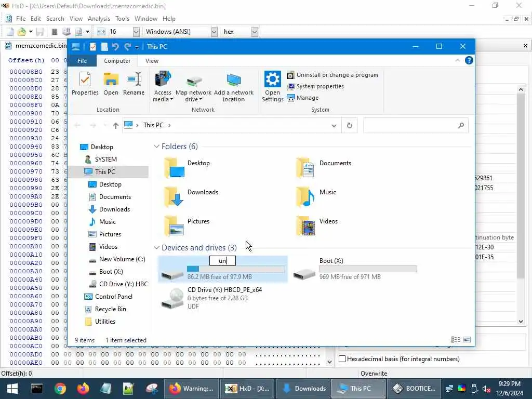
Task: Open HxD Windows (ANSI) charset dropdown
Action: click(x=214, y=32)
